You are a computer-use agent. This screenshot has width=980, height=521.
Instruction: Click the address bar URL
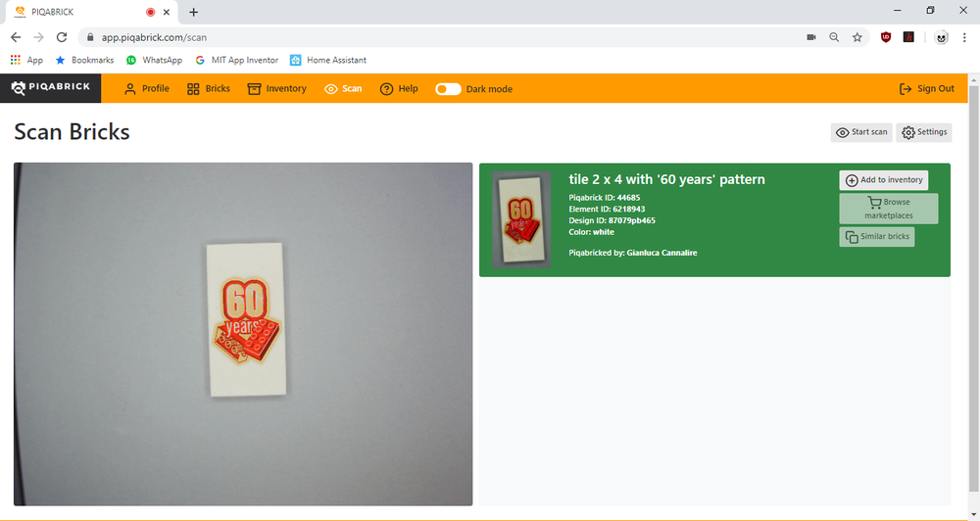coord(154,37)
